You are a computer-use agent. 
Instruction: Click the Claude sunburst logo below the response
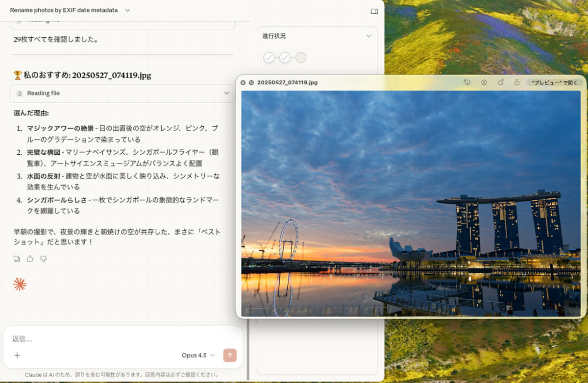coord(20,283)
